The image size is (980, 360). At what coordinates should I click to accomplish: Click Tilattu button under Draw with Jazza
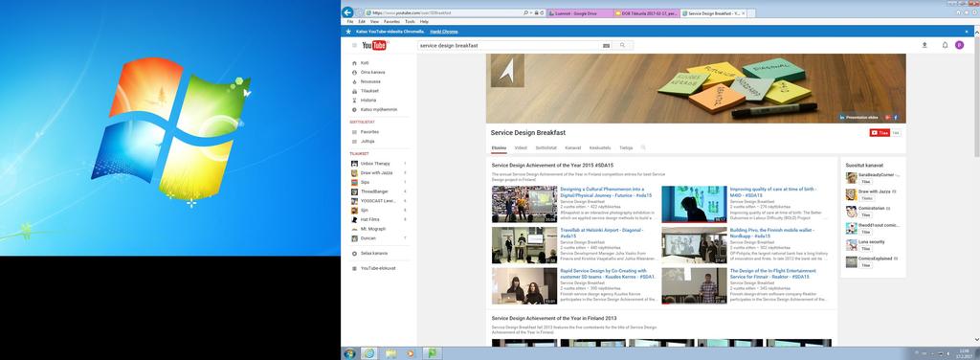click(866, 198)
